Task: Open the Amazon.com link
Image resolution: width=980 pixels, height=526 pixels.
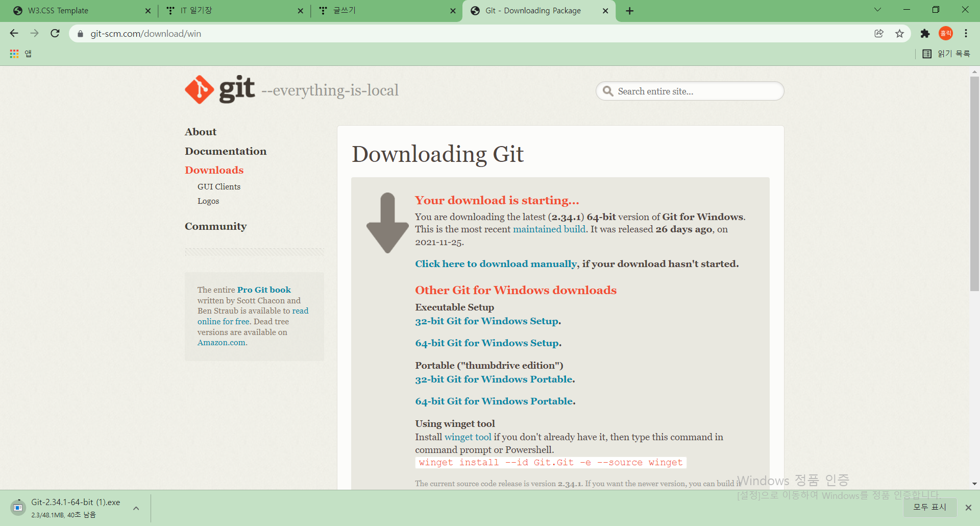Action: pyautogui.click(x=222, y=343)
